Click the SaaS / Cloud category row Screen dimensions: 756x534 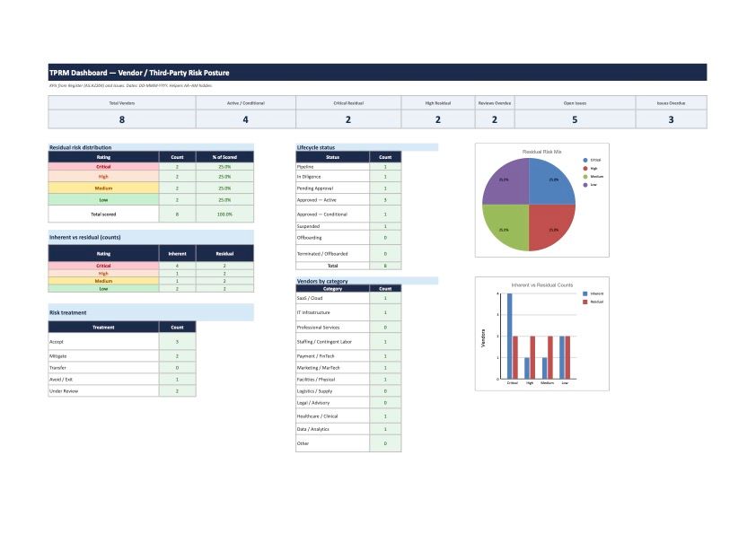(x=348, y=298)
